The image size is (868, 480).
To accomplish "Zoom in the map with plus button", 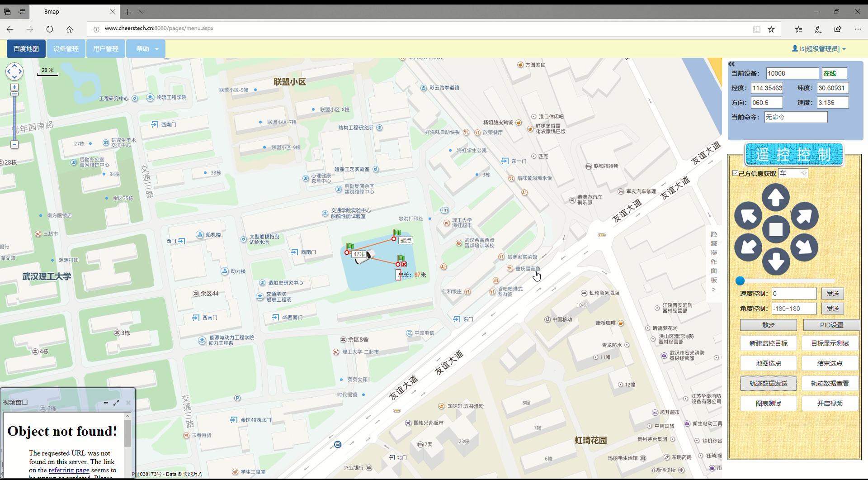I will [14, 87].
